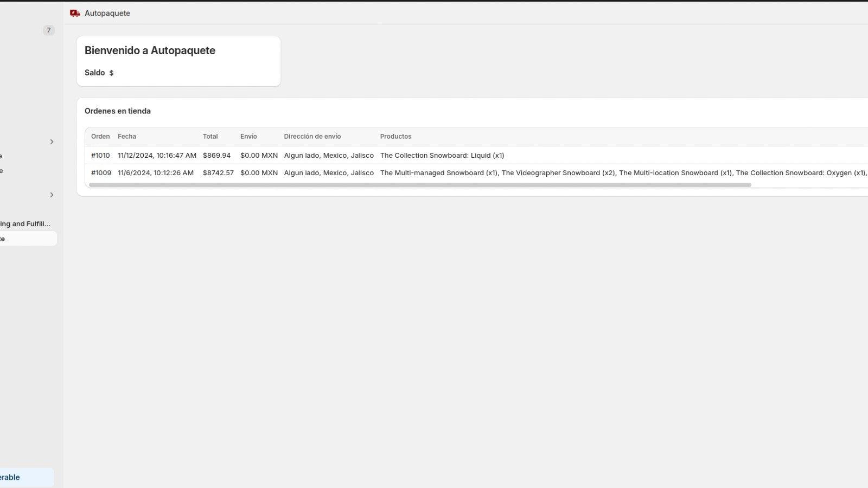The width and height of the screenshot is (868, 488).
Task: Click the Dirección de envío column header
Action: click(x=312, y=137)
